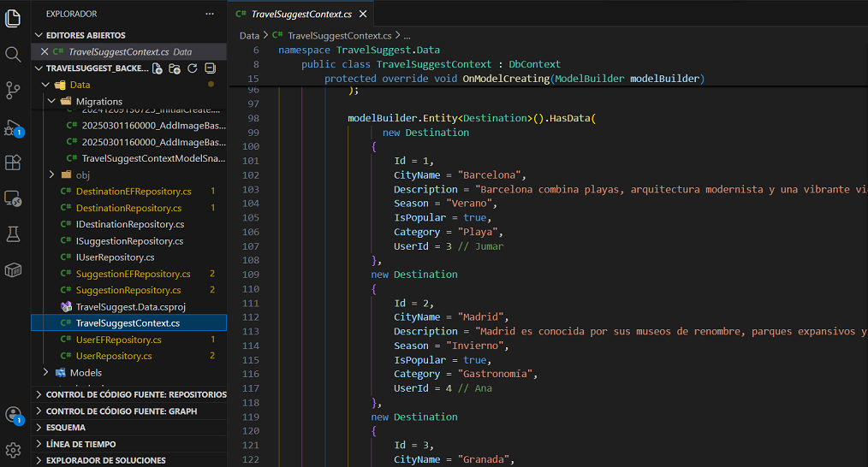This screenshot has width=868, height=467.
Task: Click line number 109 in gutter
Action: point(250,275)
